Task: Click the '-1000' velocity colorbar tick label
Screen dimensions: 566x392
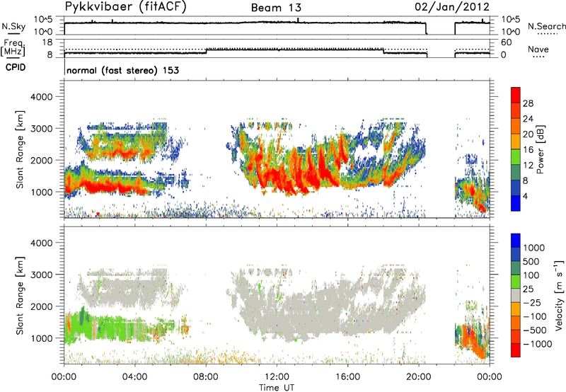Action: (x=537, y=344)
